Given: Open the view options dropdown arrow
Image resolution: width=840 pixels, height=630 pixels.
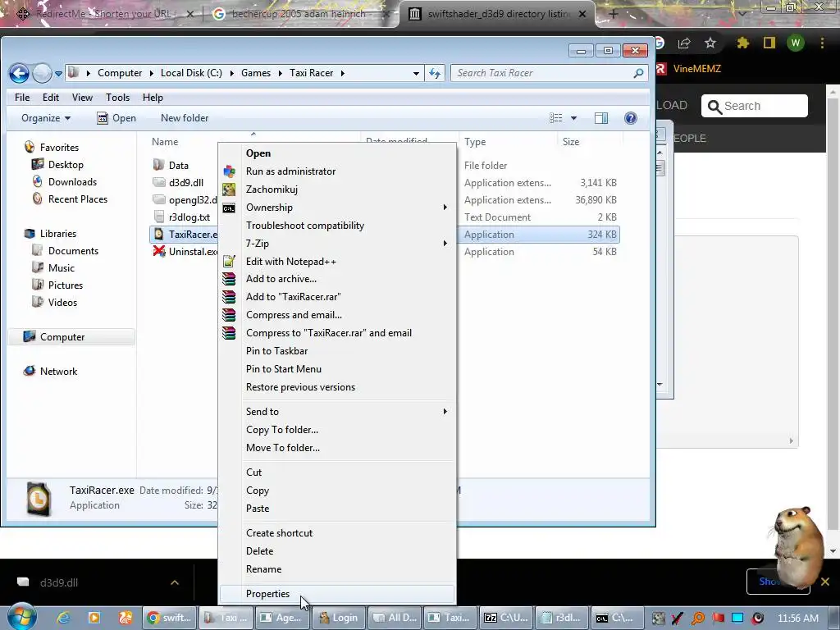Looking at the screenshot, I should click(573, 118).
